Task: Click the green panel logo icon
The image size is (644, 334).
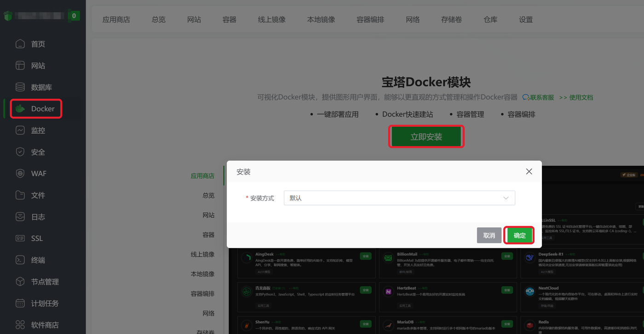Action: [x=7, y=16]
